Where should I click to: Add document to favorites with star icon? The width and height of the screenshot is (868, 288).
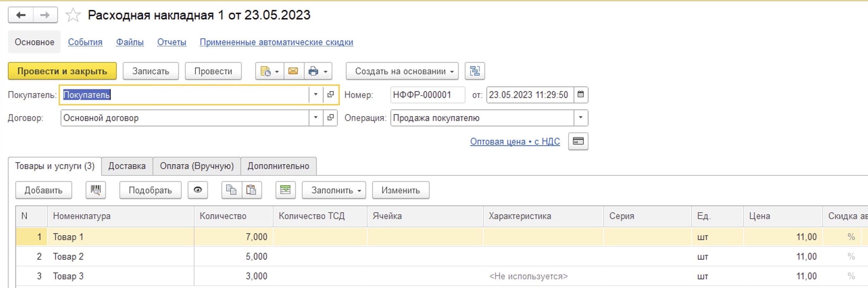click(73, 15)
